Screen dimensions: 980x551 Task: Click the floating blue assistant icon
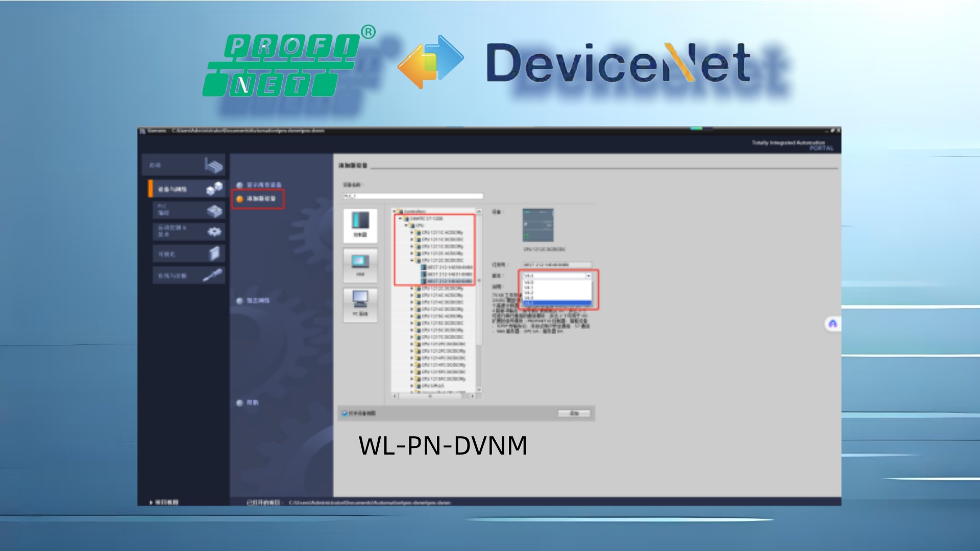click(832, 324)
